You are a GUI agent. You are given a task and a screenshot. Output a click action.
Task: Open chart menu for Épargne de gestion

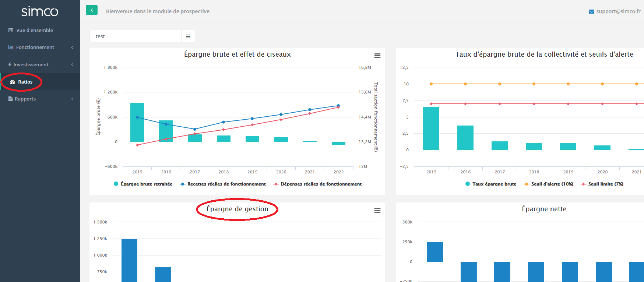pyautogui.click(x=377, y=211)
